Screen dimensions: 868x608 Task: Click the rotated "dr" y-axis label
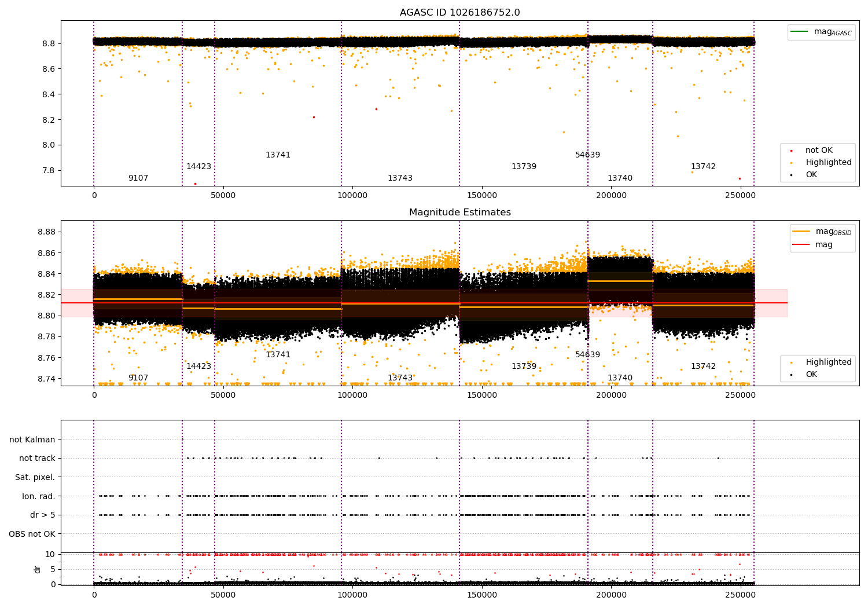coord(38,570)
